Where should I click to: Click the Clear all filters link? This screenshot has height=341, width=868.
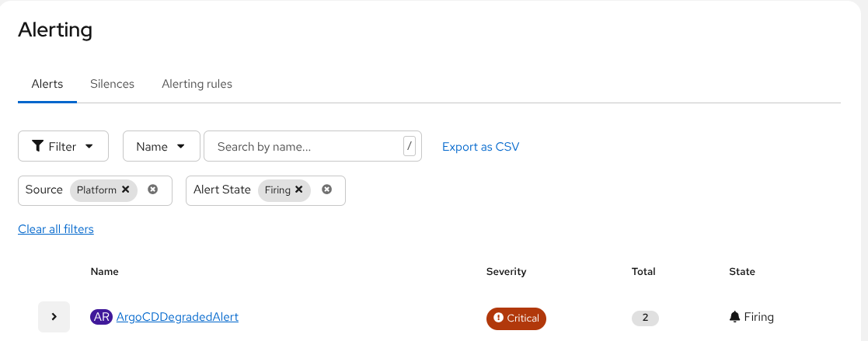pyautogui.click(x=56, y=229)
